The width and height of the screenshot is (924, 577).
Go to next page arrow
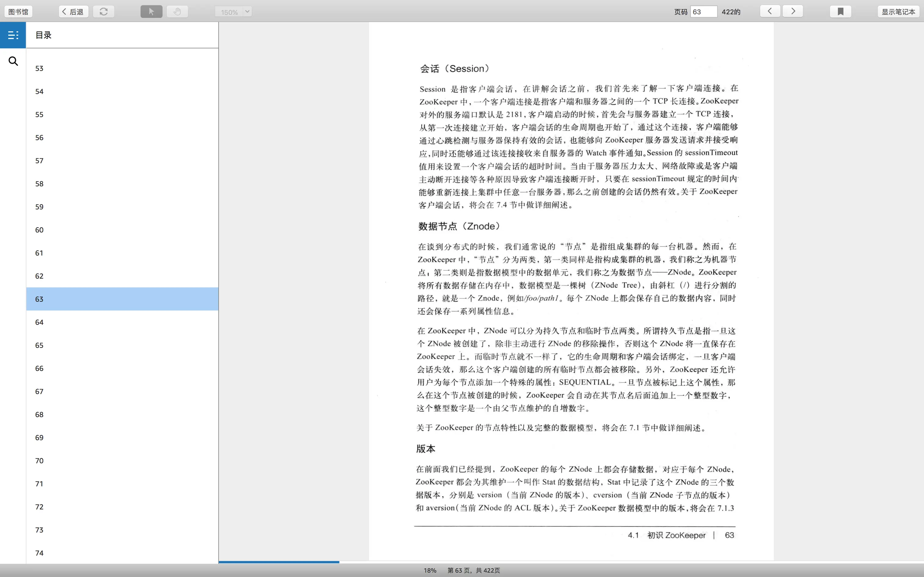(793, 11)
